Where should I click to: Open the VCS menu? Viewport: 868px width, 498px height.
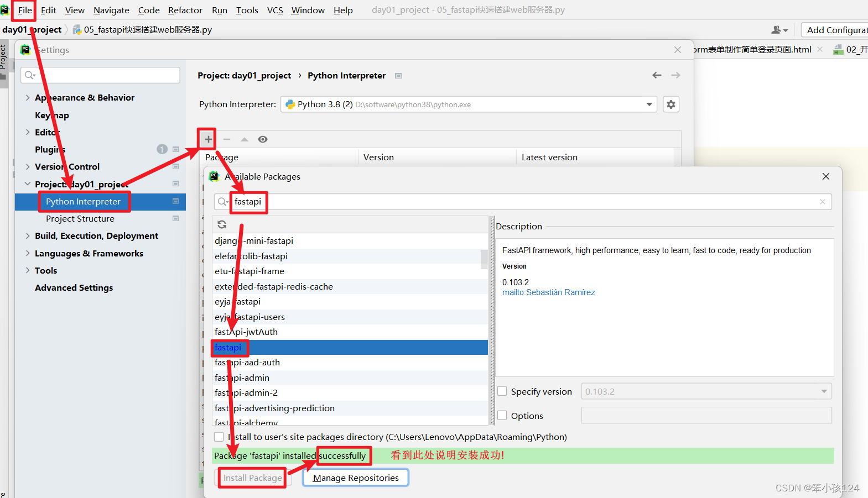click(275, 10)
